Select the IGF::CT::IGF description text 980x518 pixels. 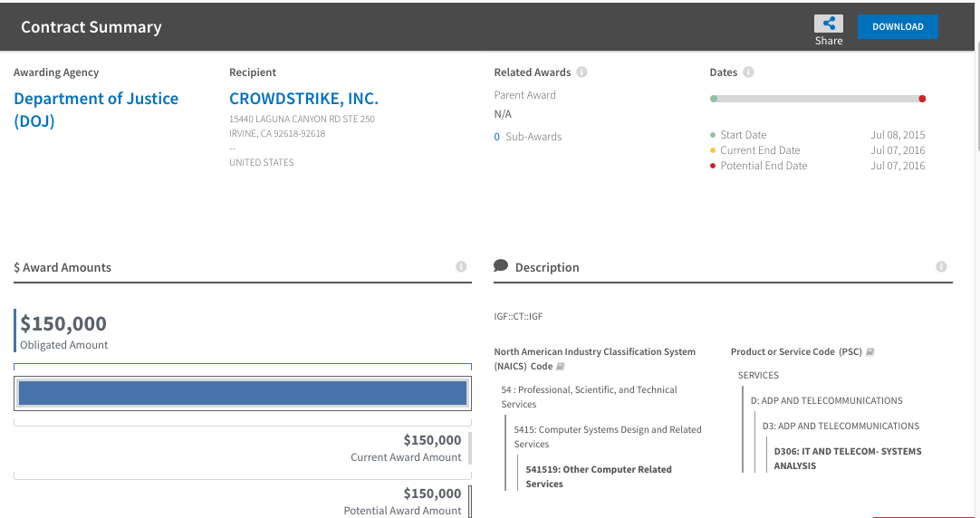[x=518, y=316]
